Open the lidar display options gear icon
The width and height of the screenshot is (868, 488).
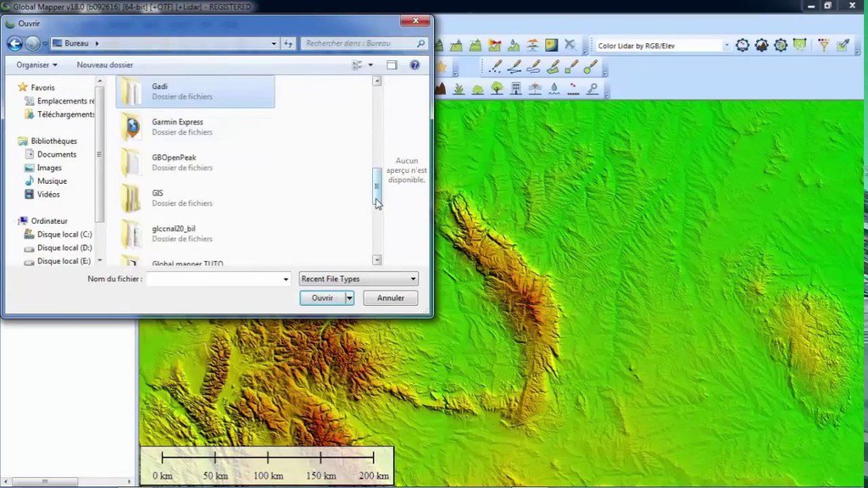click(742, 44)
